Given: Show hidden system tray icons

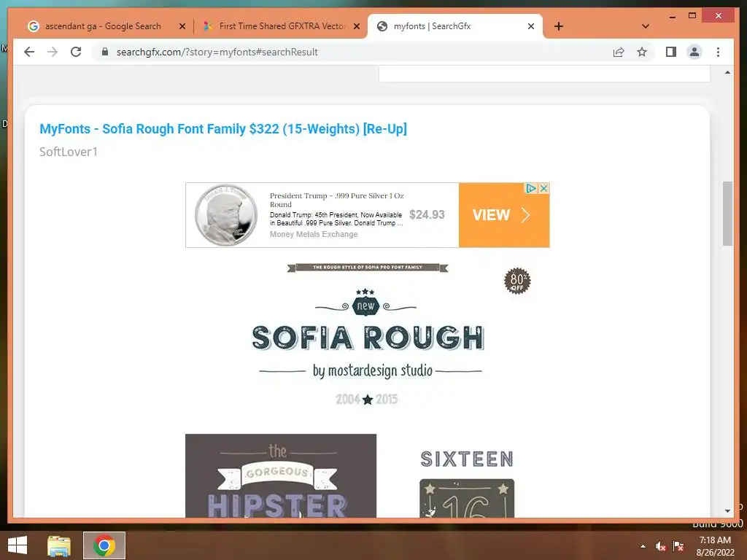Looking at the screenshot, I should pos(643,546).
